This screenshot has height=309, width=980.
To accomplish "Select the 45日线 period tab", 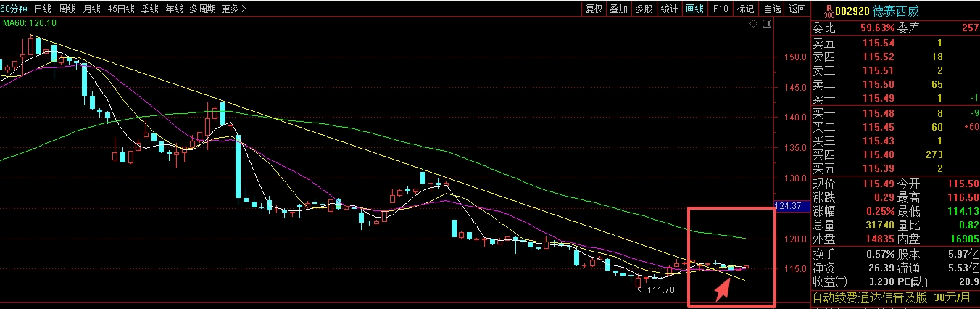I will [x=121, y=9].
